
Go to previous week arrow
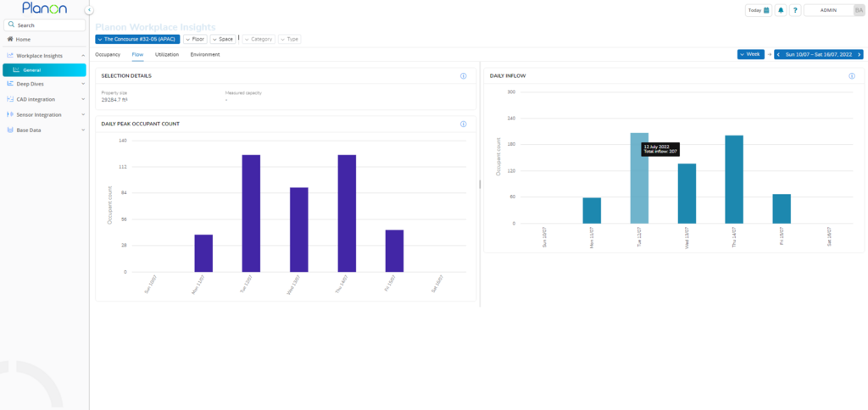pos(778,54)
